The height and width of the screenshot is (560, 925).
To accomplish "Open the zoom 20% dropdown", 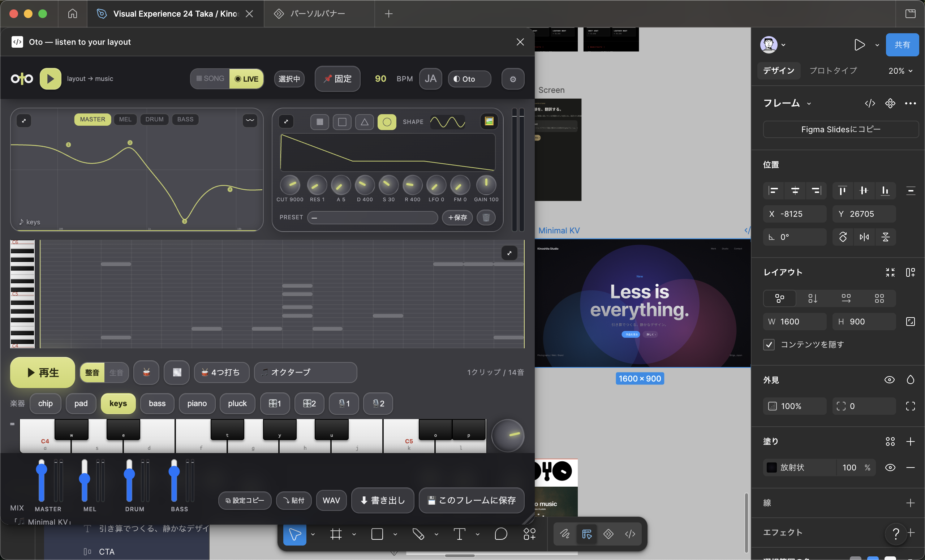I will [x=900, y=71].
